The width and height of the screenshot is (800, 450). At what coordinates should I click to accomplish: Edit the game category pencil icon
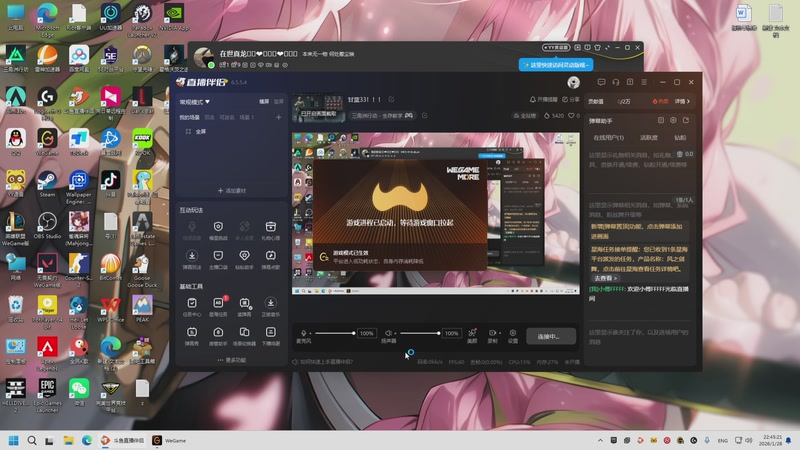424,116
